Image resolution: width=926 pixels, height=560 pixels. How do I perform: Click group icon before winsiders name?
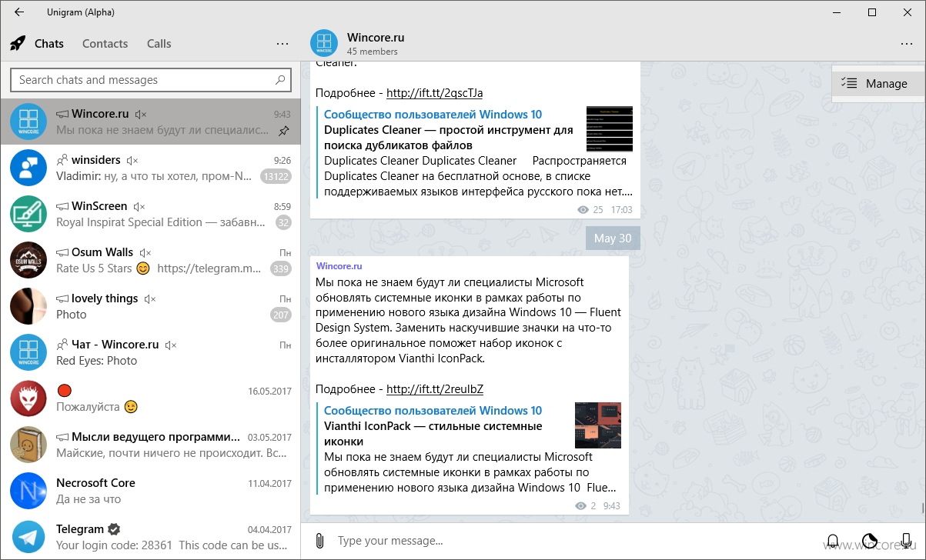coord(62,160)
